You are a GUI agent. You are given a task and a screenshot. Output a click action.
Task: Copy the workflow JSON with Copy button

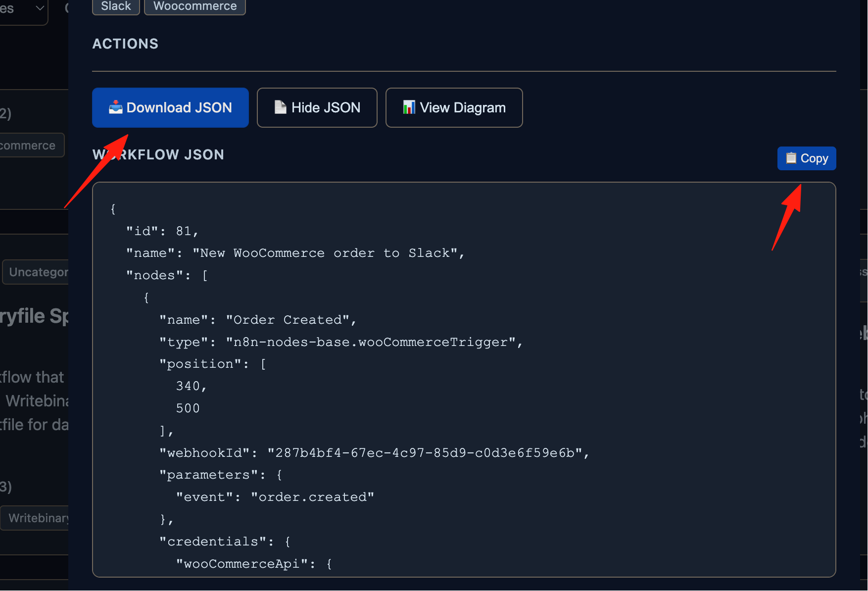(807, 158)
